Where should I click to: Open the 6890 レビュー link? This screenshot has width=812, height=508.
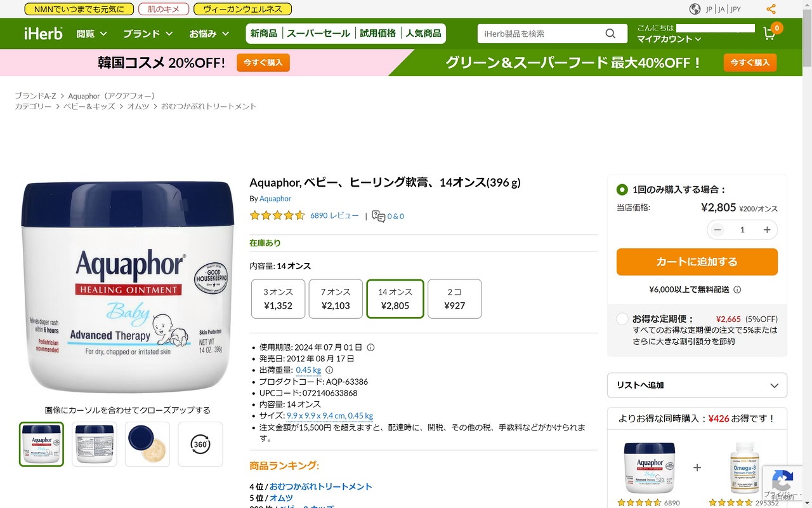click(334, 216)
